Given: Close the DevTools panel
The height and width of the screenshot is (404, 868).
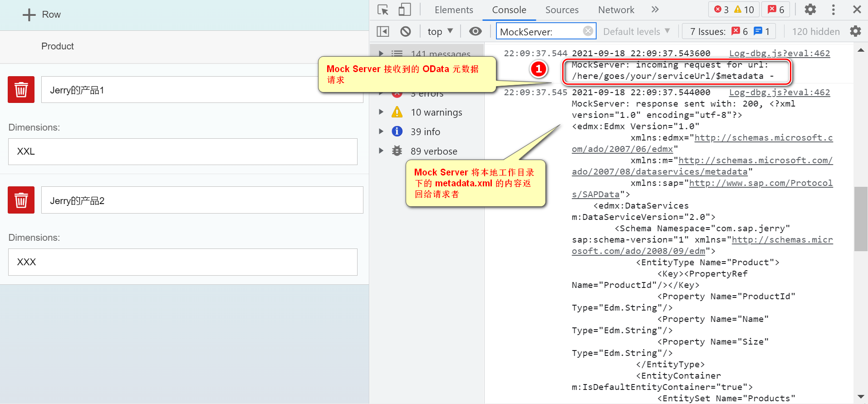Looking at the screenshot, I should click(x=857, y=10).
